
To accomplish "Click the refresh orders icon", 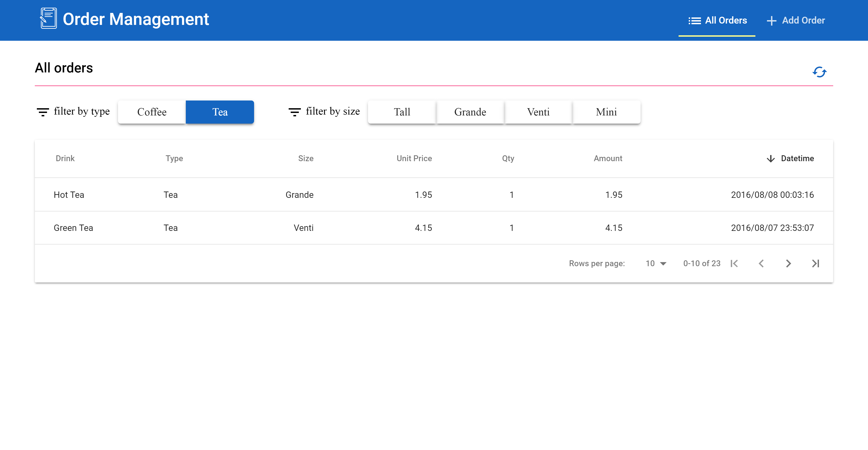I will [x=819, y=72].
